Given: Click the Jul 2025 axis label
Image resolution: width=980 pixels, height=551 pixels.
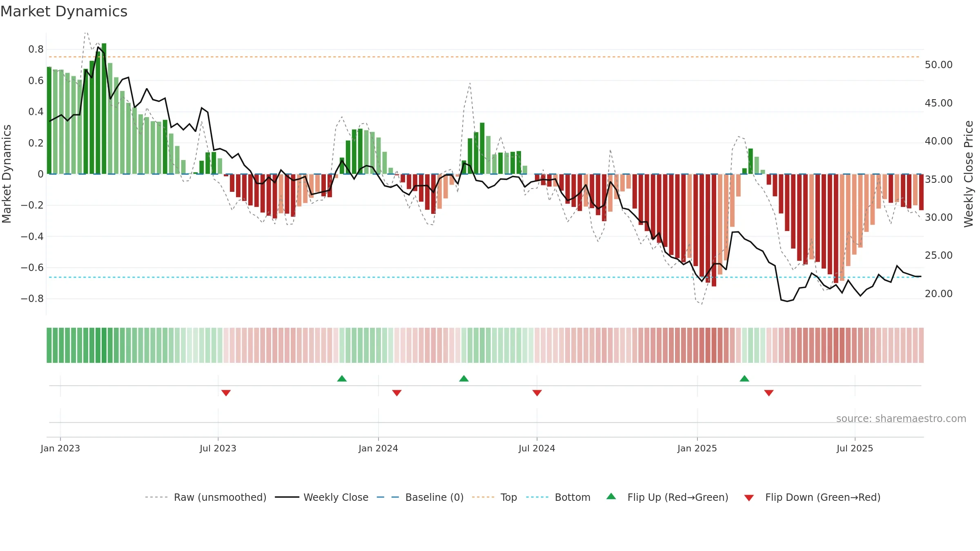Looking at the screenshot, I should coord(855,448).
